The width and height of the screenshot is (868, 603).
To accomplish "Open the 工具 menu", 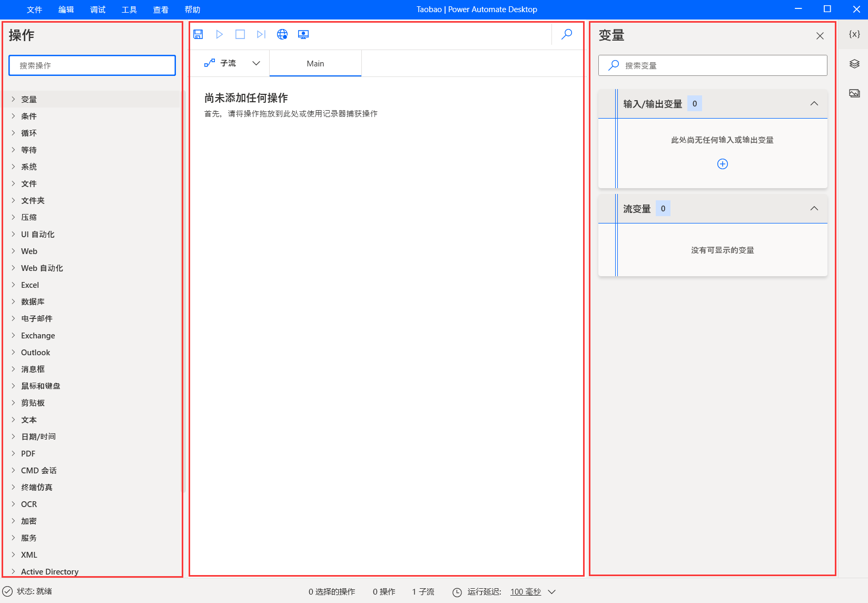I will (129, 9).
